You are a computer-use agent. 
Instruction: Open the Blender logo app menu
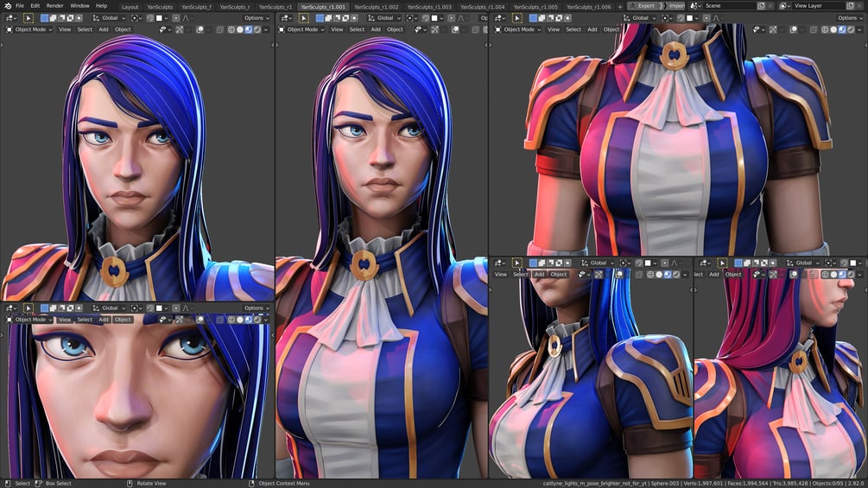click(8, 5)
